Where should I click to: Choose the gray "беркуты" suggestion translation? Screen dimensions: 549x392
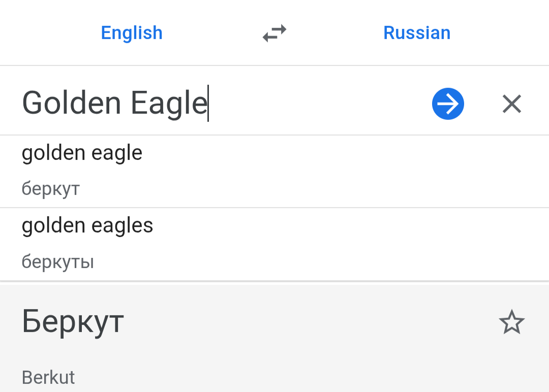click(58, 262)
